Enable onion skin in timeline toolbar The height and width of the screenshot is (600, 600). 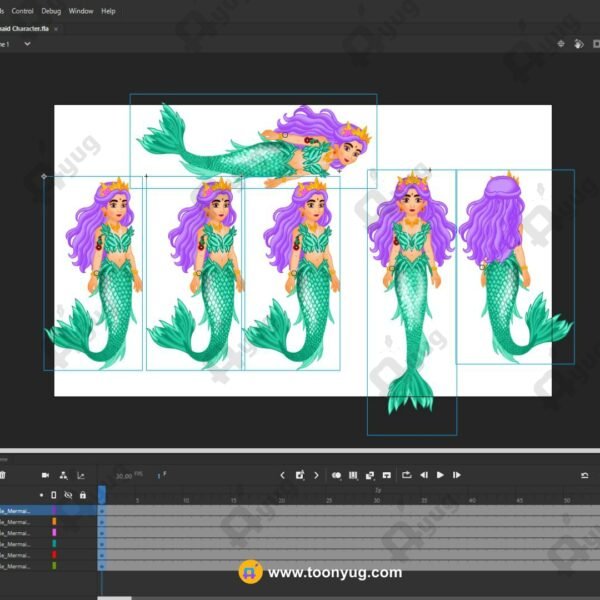point(337,475)
